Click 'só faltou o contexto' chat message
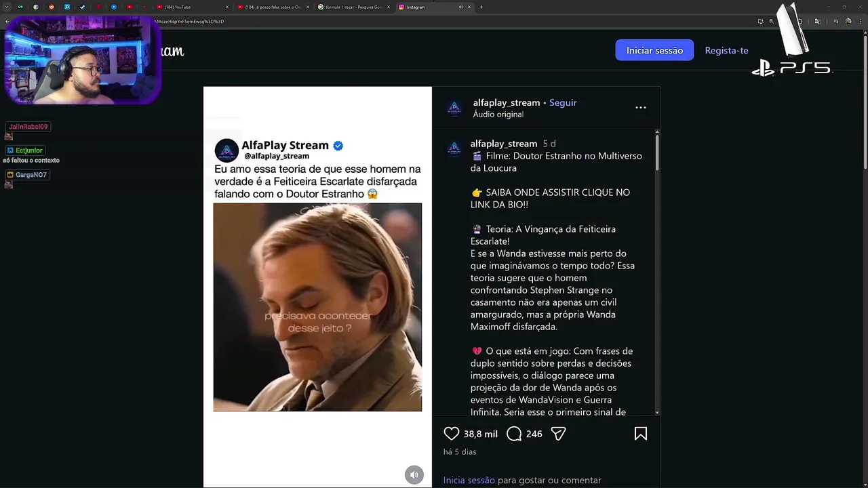Viewport: 868px width, 488px height. click(x=31, y=161)
